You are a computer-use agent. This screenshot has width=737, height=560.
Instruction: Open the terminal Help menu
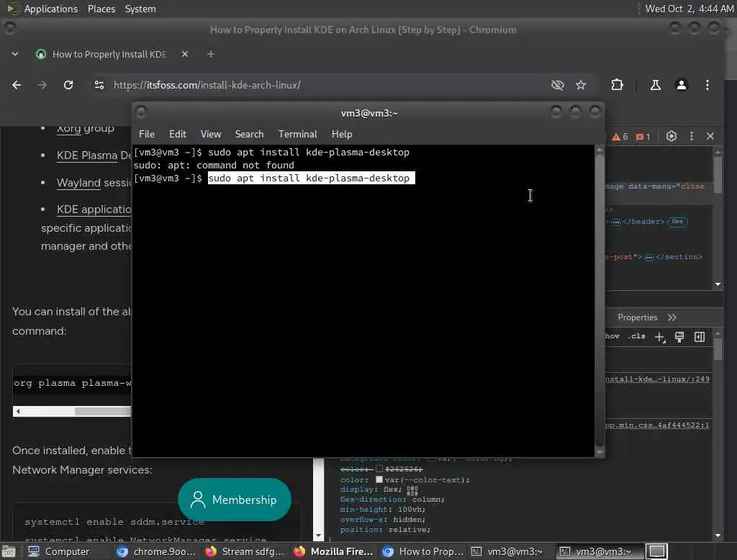click(342, 134)
